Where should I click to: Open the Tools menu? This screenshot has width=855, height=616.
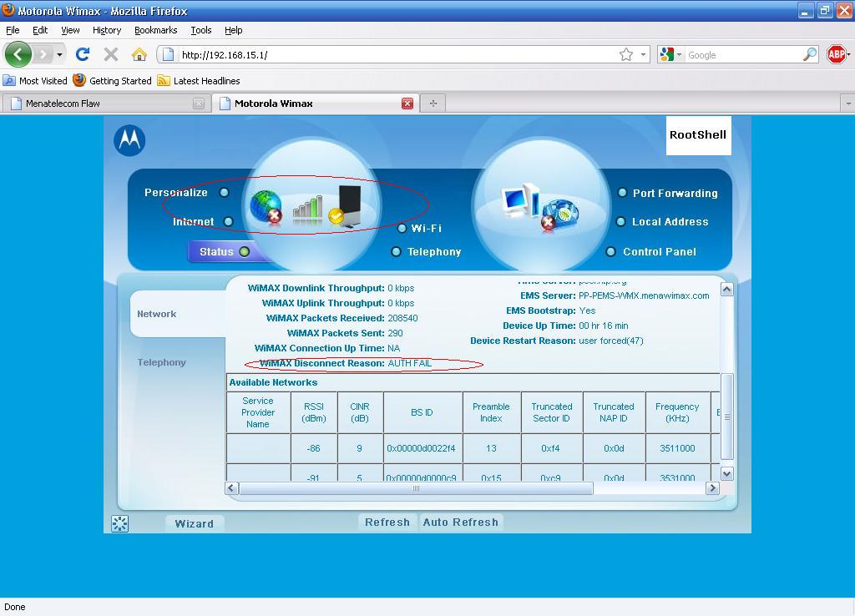(200, 30)
